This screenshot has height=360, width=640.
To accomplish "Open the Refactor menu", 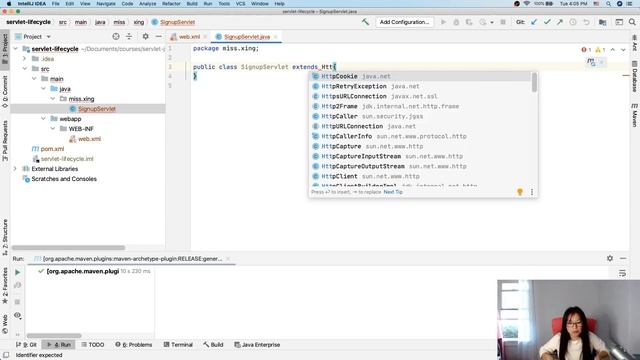I will tap(171, 4).
